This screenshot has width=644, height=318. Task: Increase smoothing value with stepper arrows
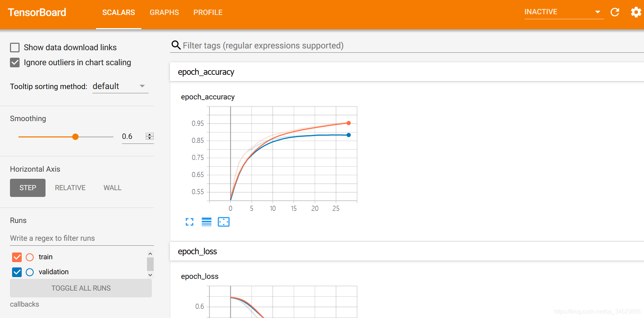150,135
